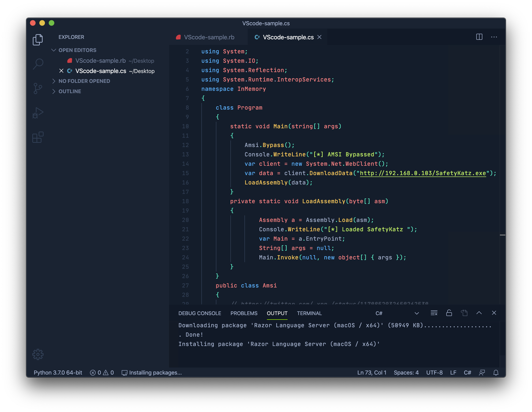This screenshot has width=532, height=412.
Task: Clear the output panel
Action: [x=434, y=313]
